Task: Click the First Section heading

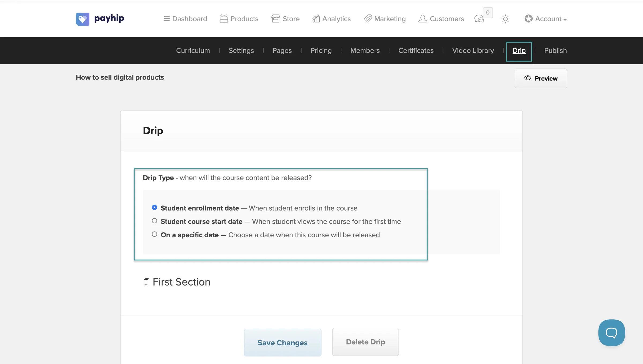Action: tap(181, 282)
